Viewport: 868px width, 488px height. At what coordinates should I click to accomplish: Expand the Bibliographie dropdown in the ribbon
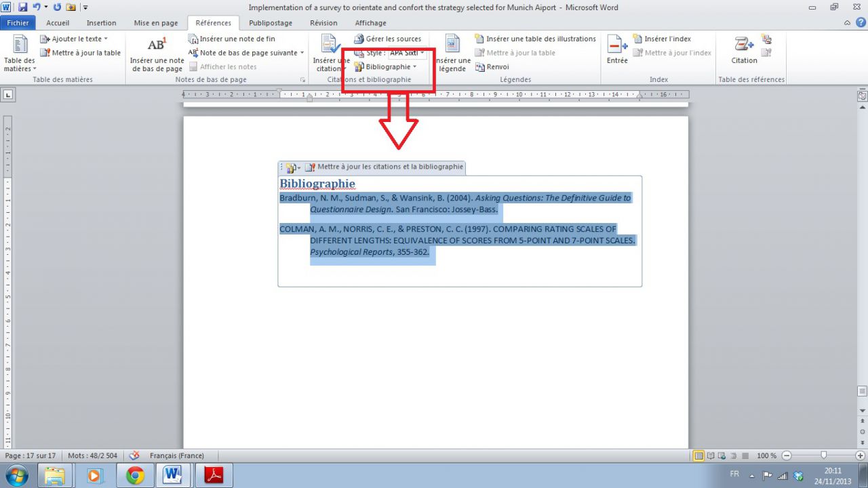(414, 66)
